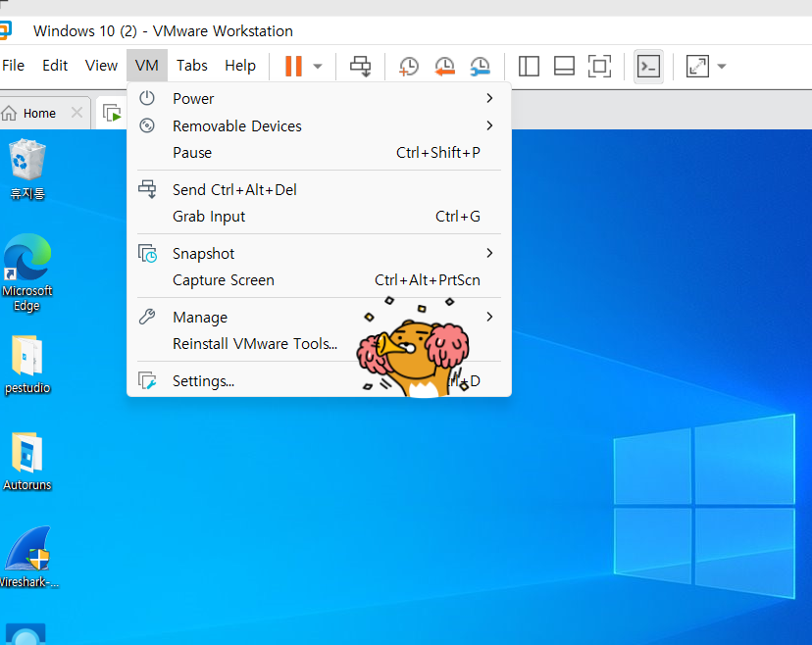Expand the Snapshot submenu
The height and width of the screenshot is (645, 812).
point(319,253)
